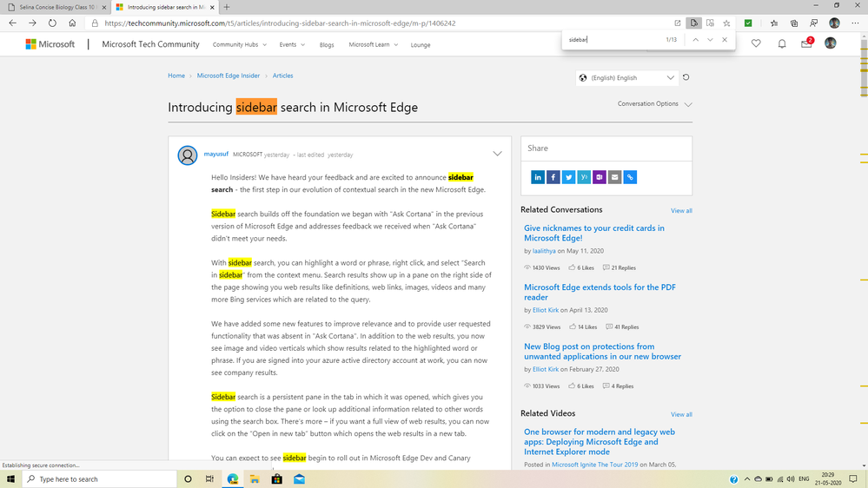Reload the page with refresh icon

pyautogui.click(x=52, y=23)
